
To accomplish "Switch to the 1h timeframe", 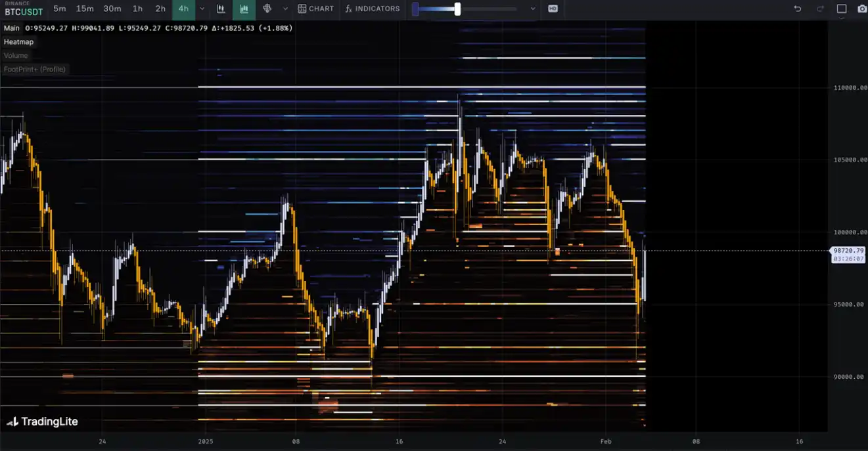I will (x=137, y=9).
